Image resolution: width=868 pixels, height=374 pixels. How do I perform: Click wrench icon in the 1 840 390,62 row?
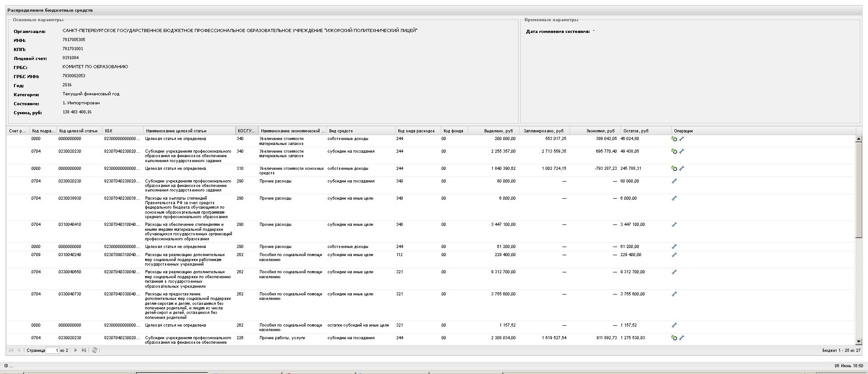click(x=682, y=168)
